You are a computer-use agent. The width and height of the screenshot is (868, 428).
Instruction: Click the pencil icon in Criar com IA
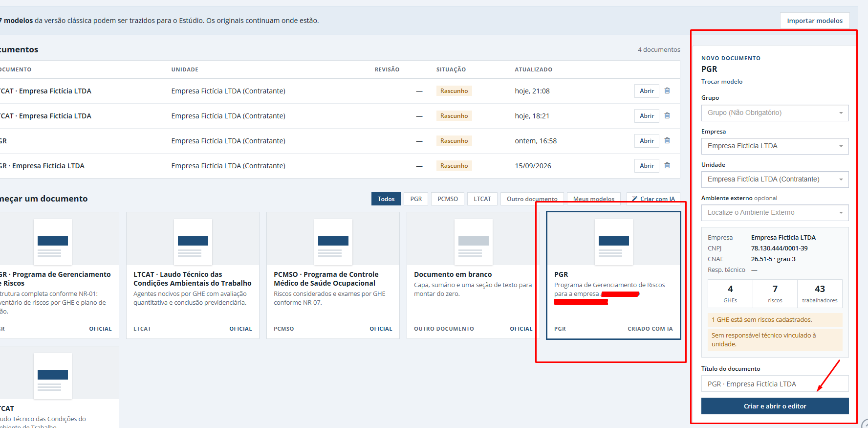[634, 199]
